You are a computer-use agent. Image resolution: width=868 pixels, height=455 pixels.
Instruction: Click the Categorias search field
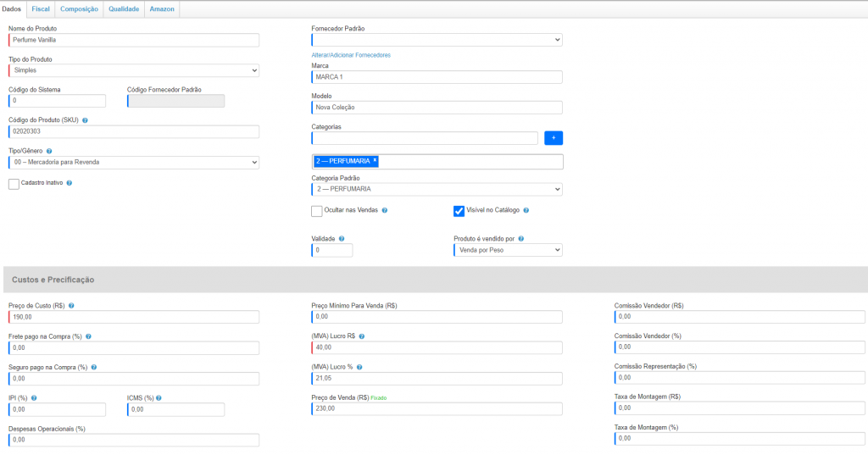[x=425, y=138]
